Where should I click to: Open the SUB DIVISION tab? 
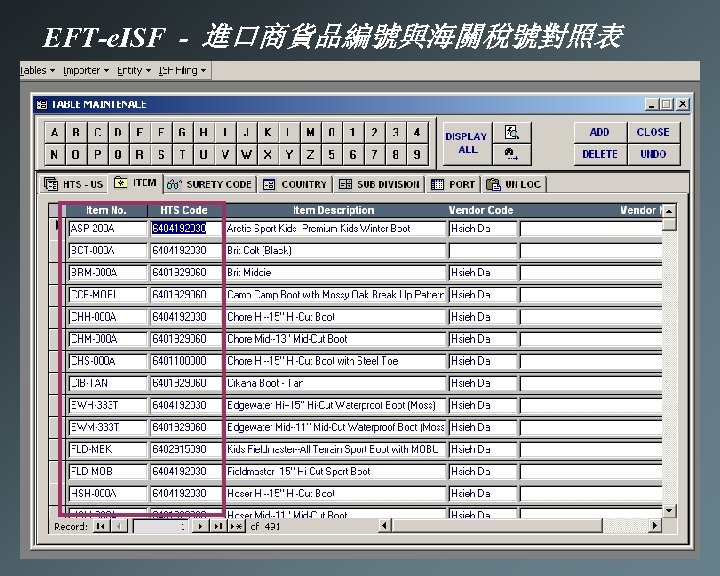click(379, 184)
